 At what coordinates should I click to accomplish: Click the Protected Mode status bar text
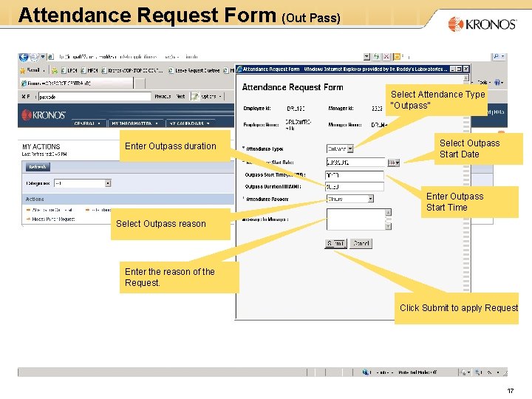pyautogui.click(x=417, y=372)
